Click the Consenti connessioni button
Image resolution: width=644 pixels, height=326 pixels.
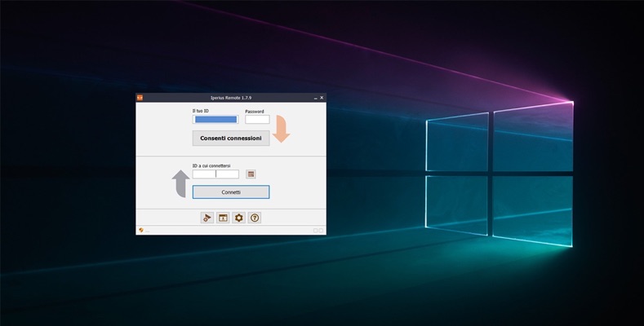click(231, 139)
